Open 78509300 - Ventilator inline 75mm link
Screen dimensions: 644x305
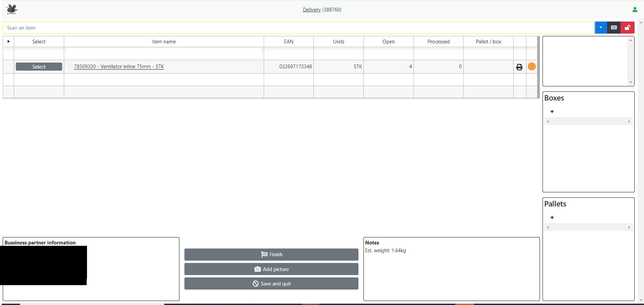pyautogui.click(x=119, y=67)
